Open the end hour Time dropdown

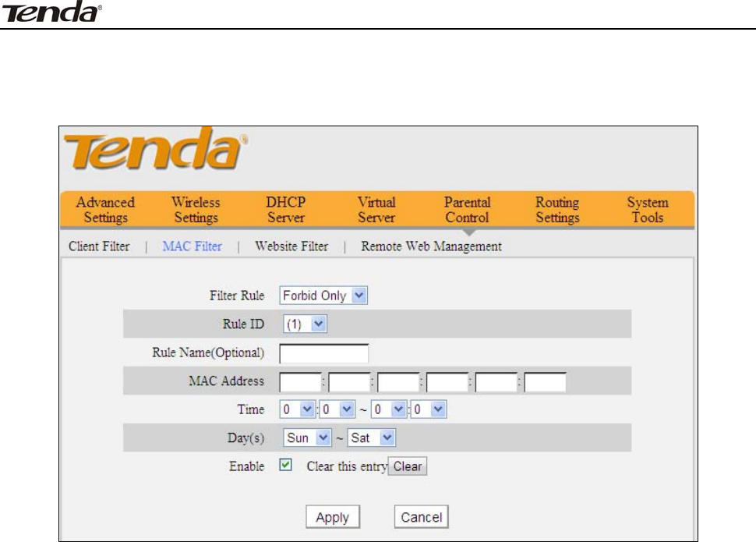pos(389,409)
